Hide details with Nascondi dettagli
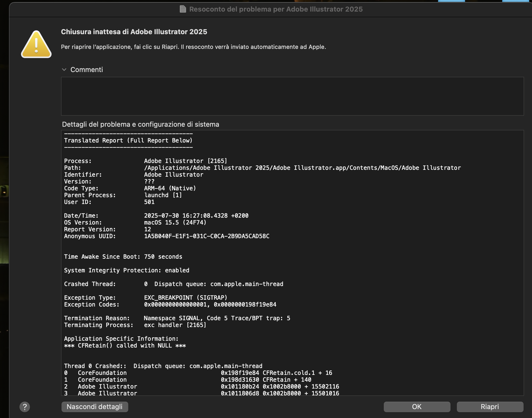The width and height of the screenshot is (532, 418). [95, 407]
